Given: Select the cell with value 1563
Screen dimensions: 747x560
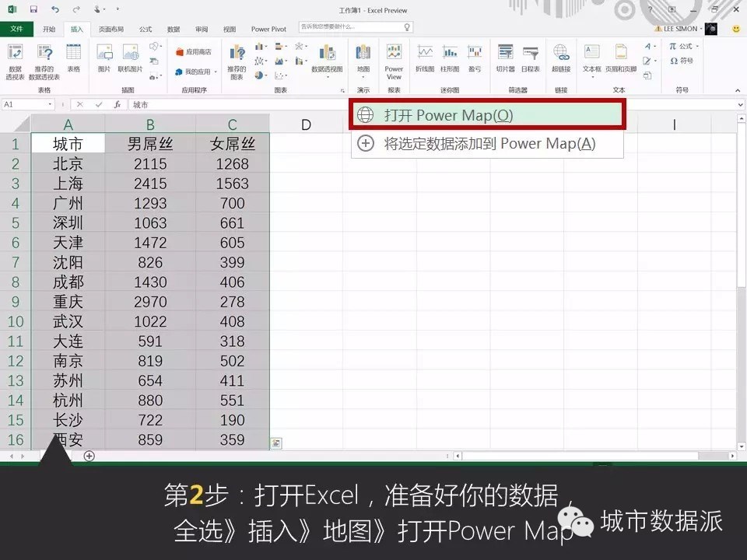Looking at the screenshot, I should [x=233, y=184].
